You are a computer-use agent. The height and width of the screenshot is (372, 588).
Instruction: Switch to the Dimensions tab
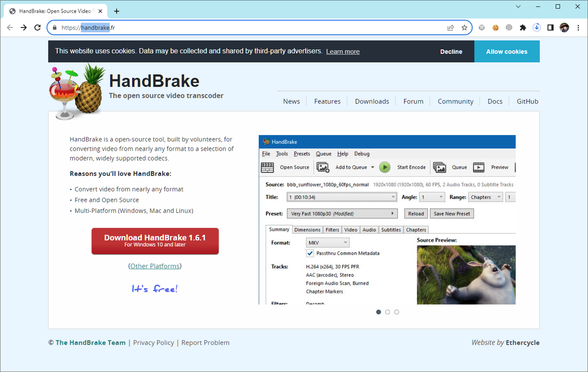[x=307, y=230]
